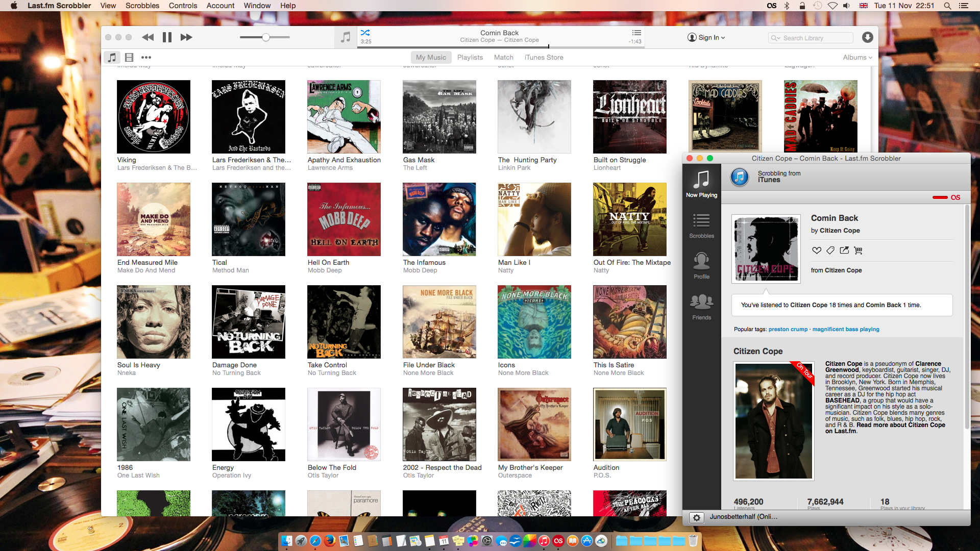Open search options magnifier dropdown in iTunes
Image resolution: width=980 pixels, height=551 pixels.
coord(775,38)
